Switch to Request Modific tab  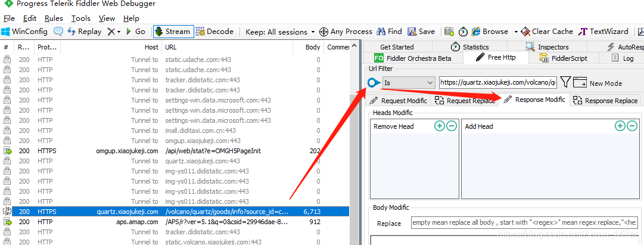tap(399, 101)
